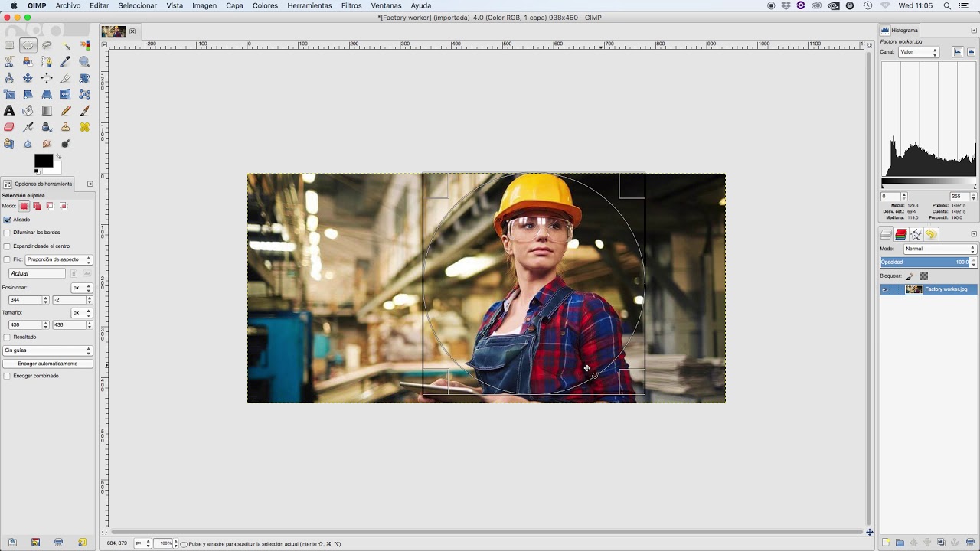Image resolution: width=980 pixels, height=551 pixels.
Task: Toggle Factory worker.jpg layer visibility eye
Action: 885,289
